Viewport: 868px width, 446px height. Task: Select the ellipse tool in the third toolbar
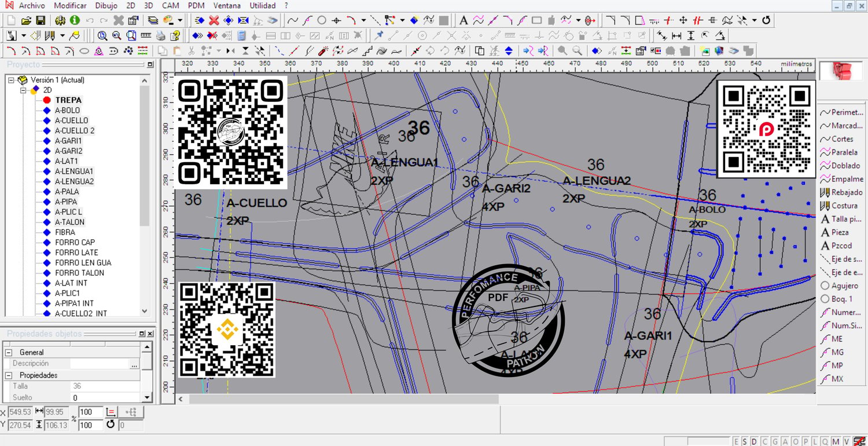click(x=84, y=51)
